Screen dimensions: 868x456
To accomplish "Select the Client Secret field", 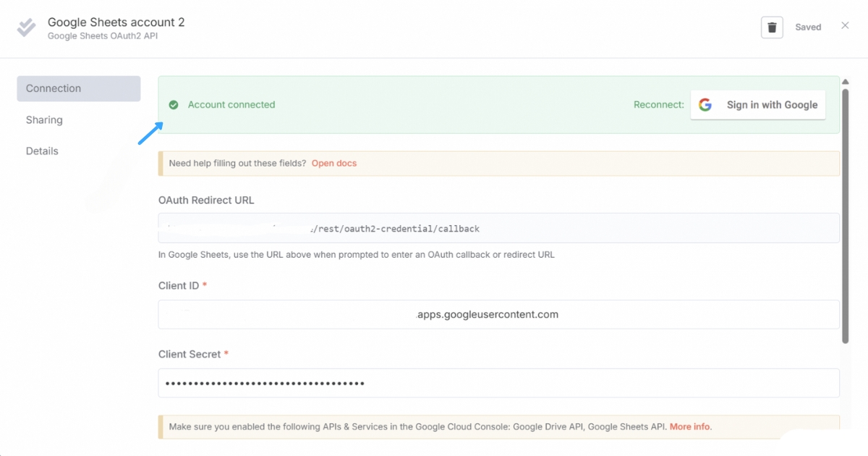I will click(499, 383).
